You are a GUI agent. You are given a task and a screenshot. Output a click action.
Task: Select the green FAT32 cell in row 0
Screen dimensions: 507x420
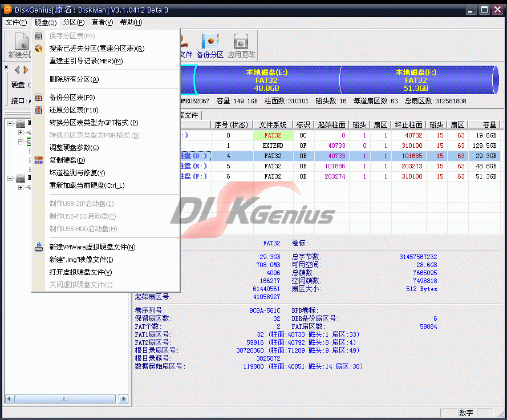(x=273, y=135)
